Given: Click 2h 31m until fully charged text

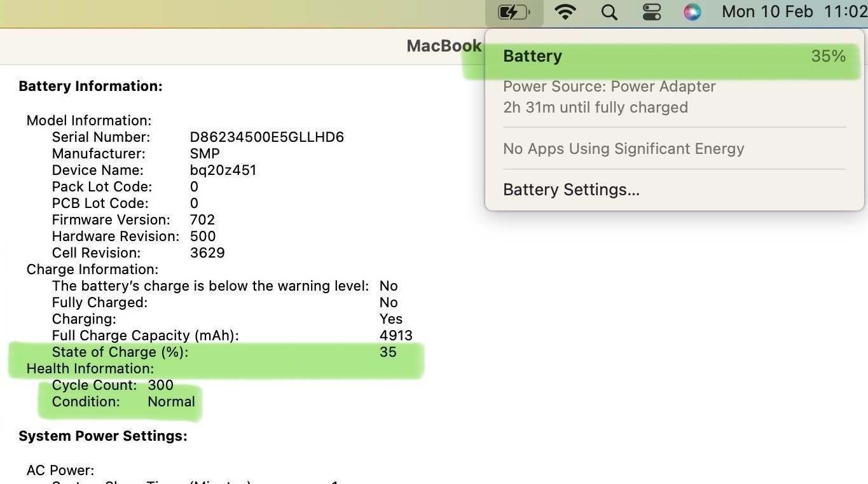Looking at the screenshot, I should (x=595, y=107).
